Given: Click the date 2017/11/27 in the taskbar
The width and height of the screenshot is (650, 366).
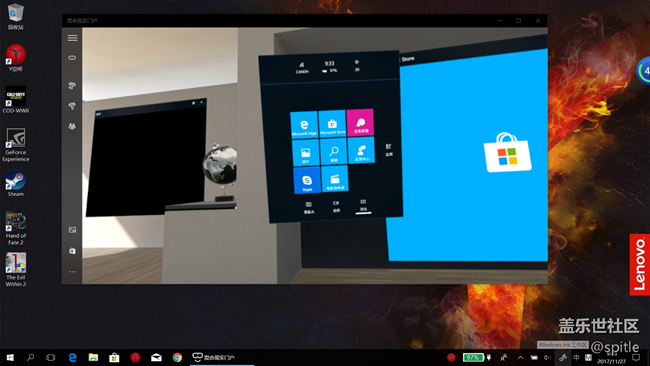Looking at the screenshot, I should [611, 361].
